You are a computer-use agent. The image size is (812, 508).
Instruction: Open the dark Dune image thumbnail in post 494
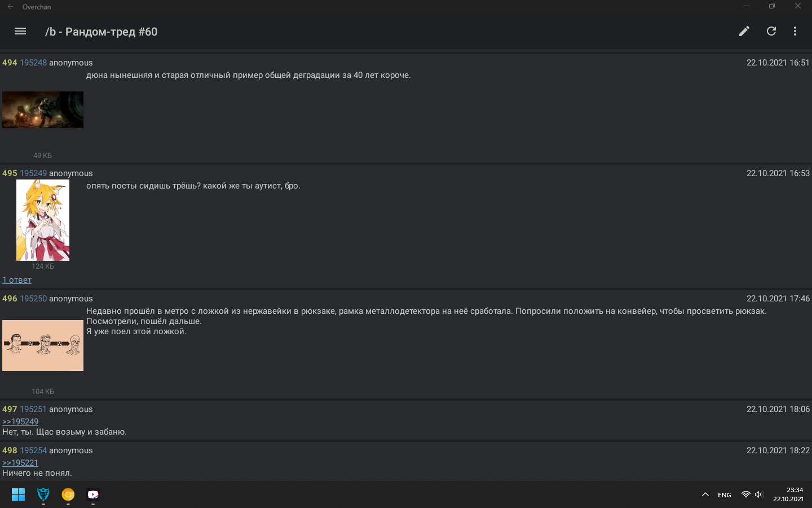43,110
